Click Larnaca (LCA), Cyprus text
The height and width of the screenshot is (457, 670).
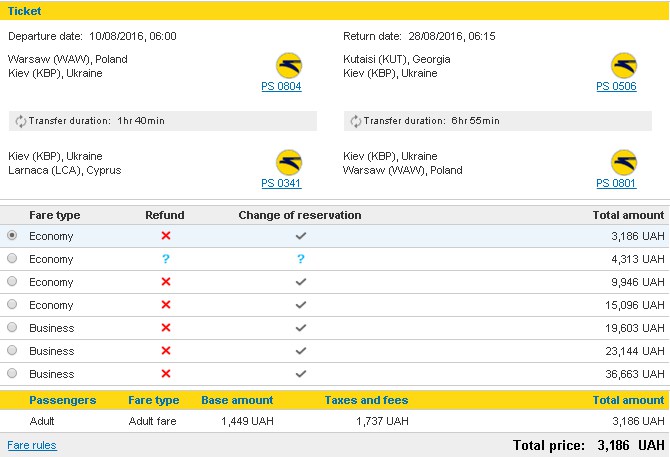coord(65,170)
